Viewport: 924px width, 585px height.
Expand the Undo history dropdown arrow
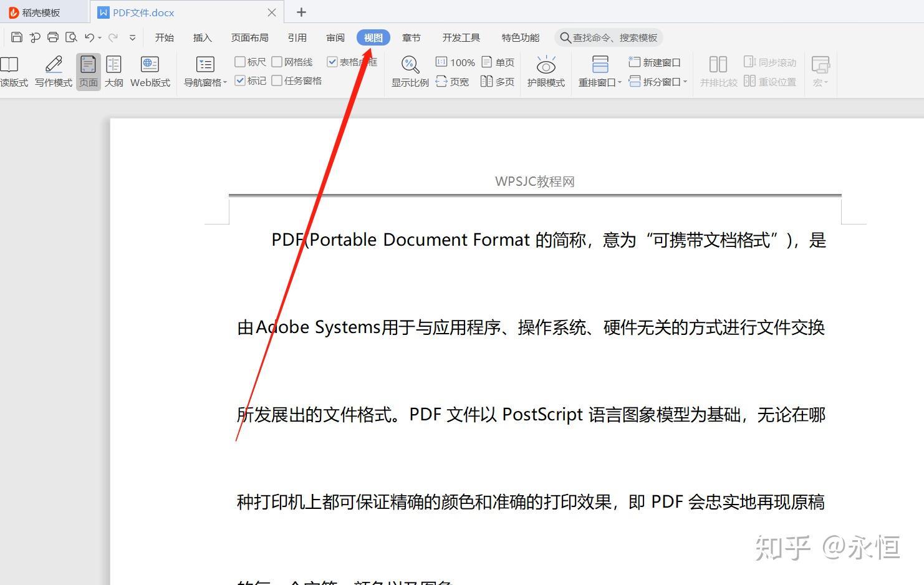click(x=100, y=38)
